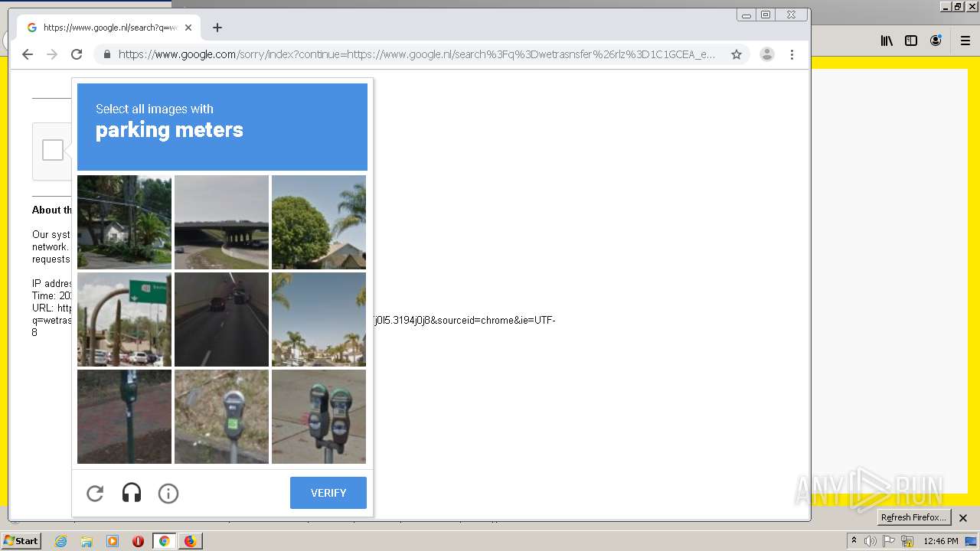This screenshot has width=980, height=551.
Task: Open the Firefox library icon
Action: click(887, 41)
